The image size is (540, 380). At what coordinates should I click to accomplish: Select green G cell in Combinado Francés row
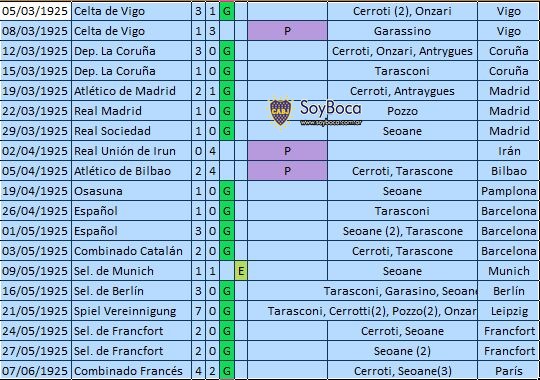(x=227, y=371)
